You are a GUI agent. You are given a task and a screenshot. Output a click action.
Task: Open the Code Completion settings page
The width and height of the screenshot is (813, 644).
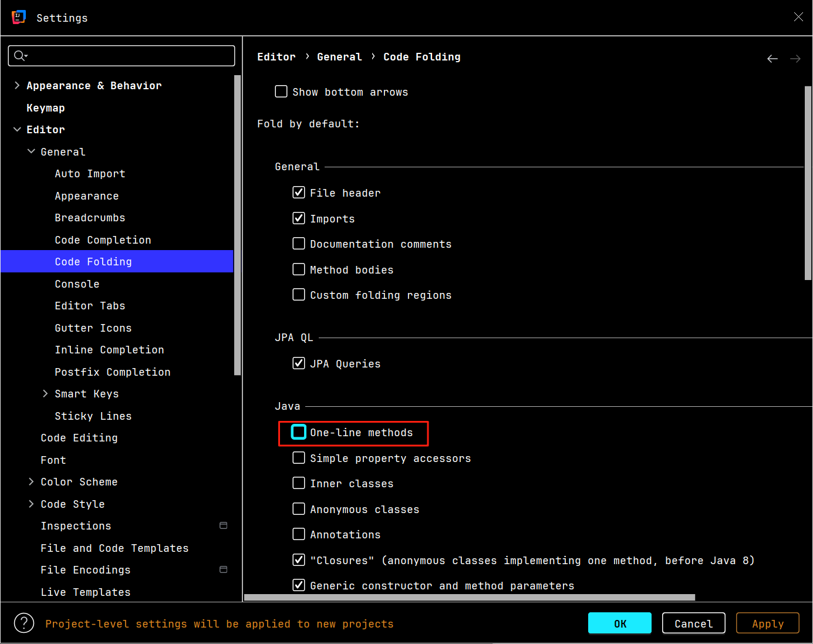tap(103, 240)
